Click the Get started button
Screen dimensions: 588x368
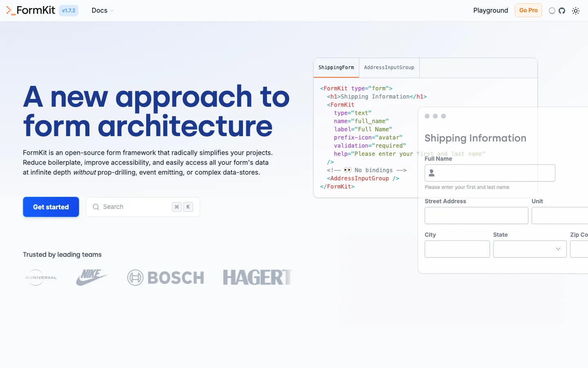pyautogui.click(x=51, y=207)
